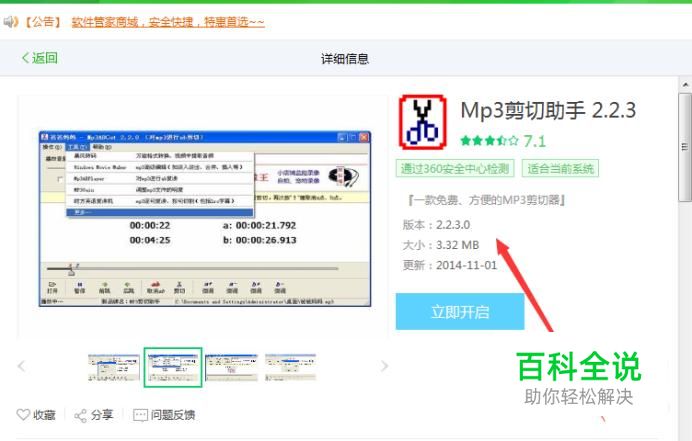Click the scrollbar up arrow
692x441 pixels.
(x=685, y=84)
